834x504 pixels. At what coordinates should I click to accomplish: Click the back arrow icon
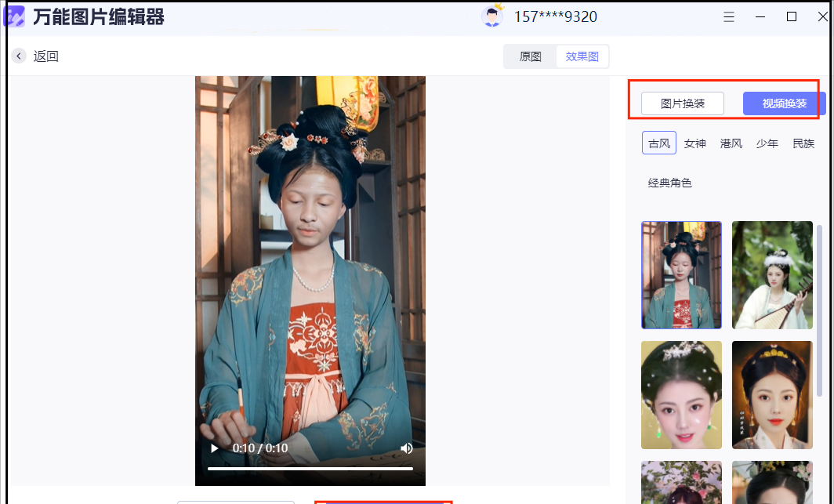pos(19,56)
